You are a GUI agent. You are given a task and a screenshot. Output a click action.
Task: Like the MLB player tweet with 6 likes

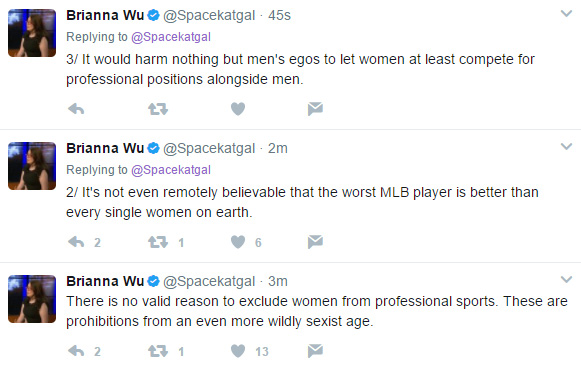(238, 242)
